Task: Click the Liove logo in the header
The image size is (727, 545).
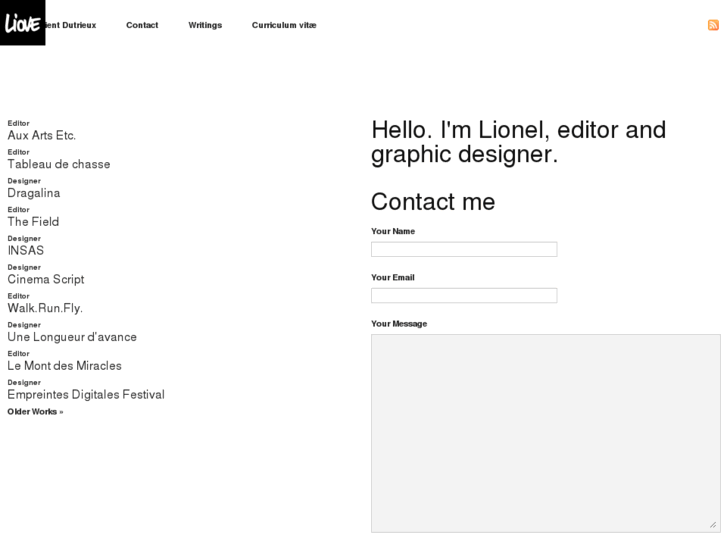Action: click(x=22, y=22)
